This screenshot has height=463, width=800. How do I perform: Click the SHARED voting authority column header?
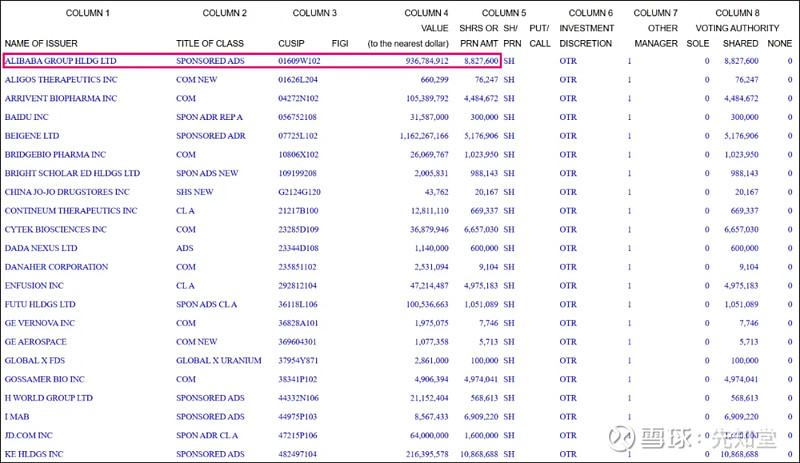[740, 43]
